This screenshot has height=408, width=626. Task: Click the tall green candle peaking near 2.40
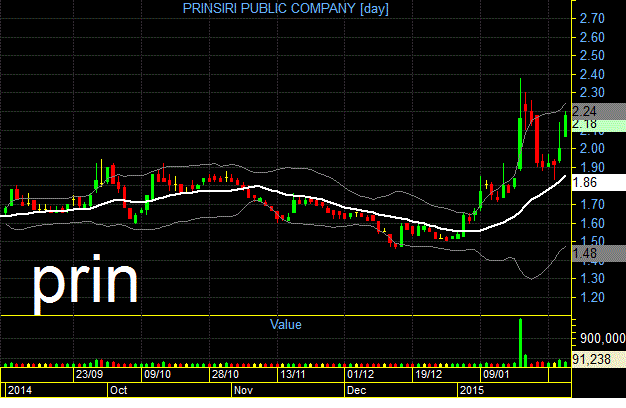(x=520, y=124)
